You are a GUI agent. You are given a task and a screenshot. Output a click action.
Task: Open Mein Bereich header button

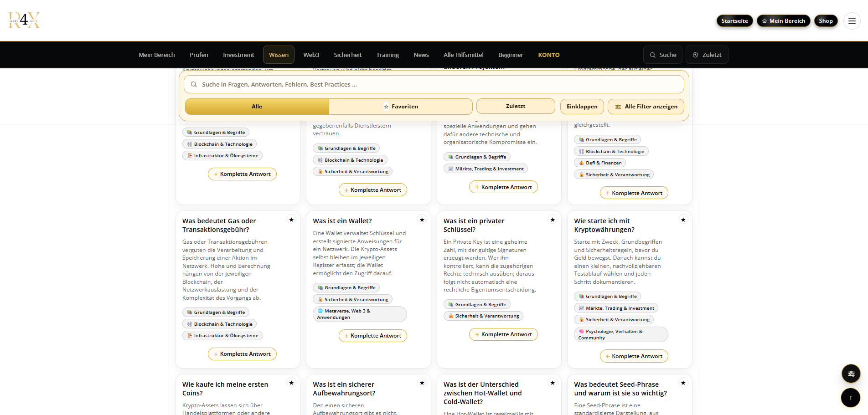784,21
